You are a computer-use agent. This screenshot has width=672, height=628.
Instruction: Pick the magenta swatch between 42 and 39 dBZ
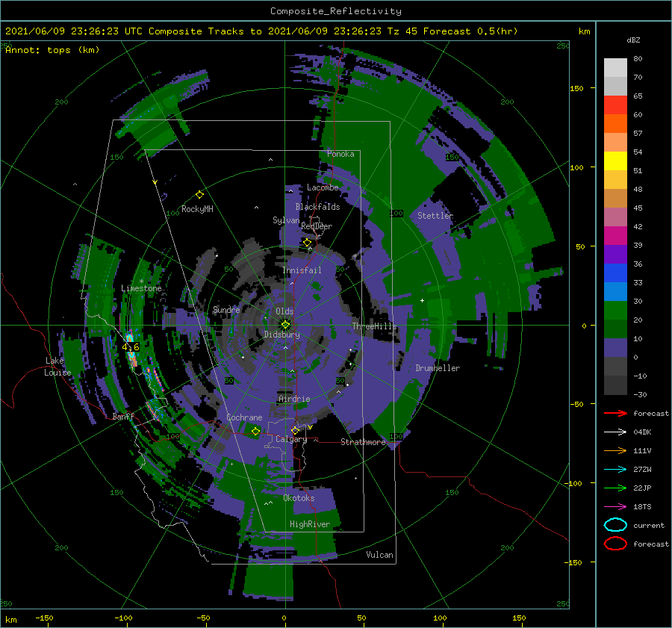[x=615, y=236]
